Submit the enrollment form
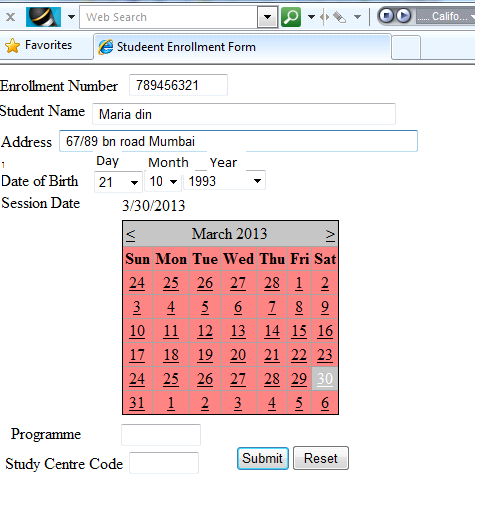Image resolution: width=480 pixels, height=523 pixels. click(263, 458)
